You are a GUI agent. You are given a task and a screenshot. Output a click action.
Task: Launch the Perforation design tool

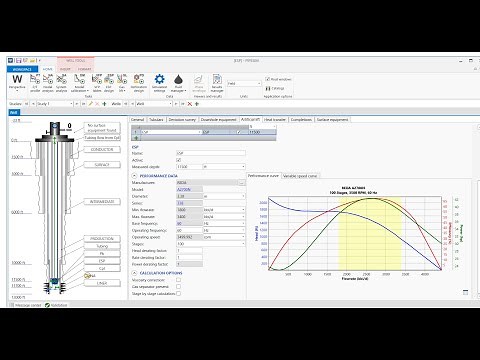pyautogui.click(x=139, y=83)
